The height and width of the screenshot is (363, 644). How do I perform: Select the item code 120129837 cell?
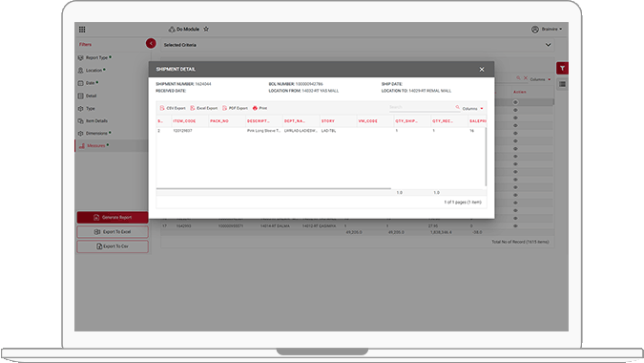(x=182, y=131)
